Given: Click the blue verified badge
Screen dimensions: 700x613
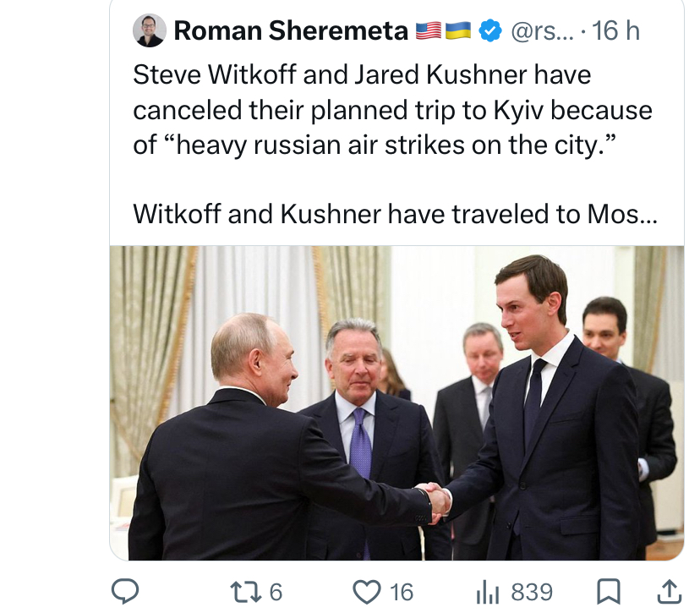Looking at the screenshot, I should (489, 30).
